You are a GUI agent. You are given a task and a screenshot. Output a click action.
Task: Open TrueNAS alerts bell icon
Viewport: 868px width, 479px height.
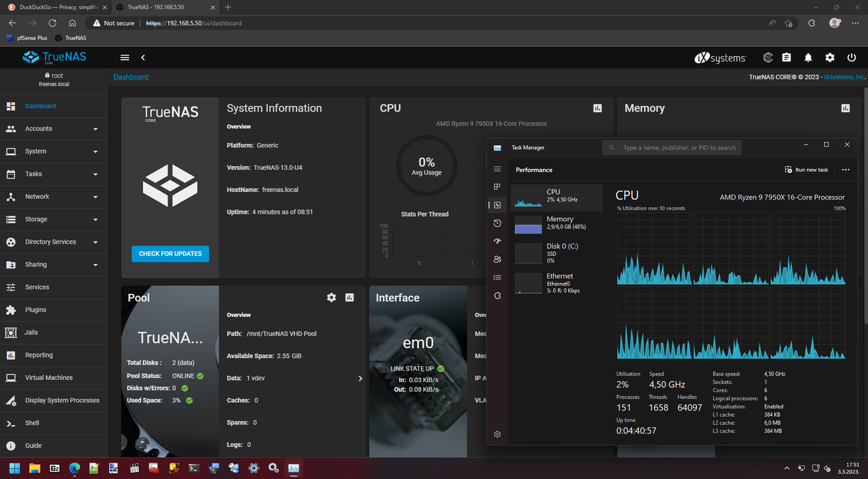tap(808, 58)
